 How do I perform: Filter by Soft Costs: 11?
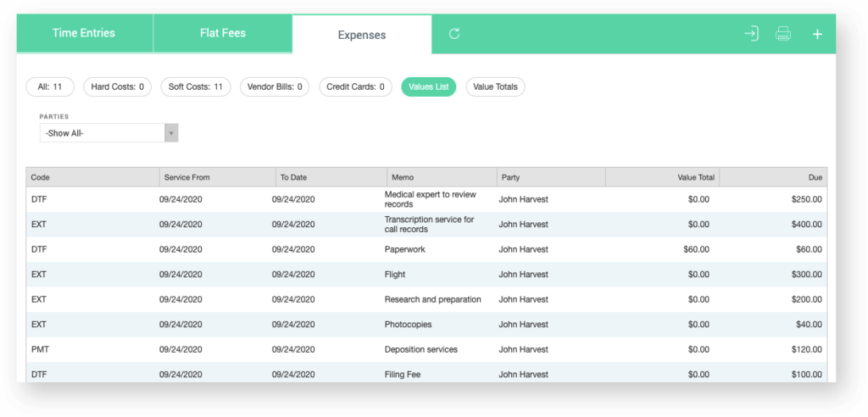click(196, 87)
